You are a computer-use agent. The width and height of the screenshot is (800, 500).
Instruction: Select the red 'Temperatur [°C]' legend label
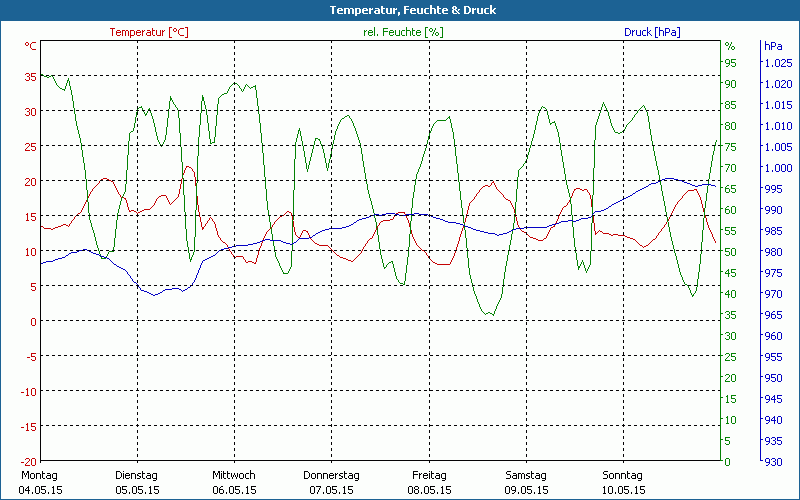click(149, 32)
